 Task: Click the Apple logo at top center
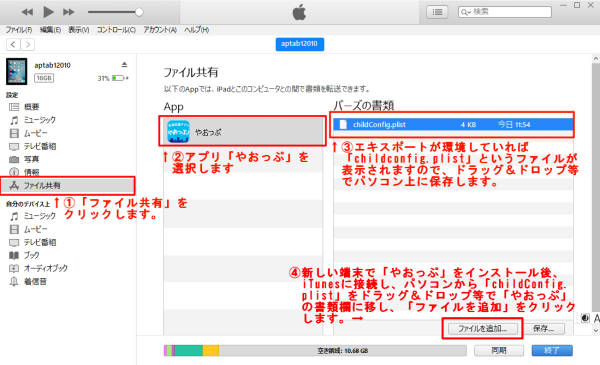[299, 12]
